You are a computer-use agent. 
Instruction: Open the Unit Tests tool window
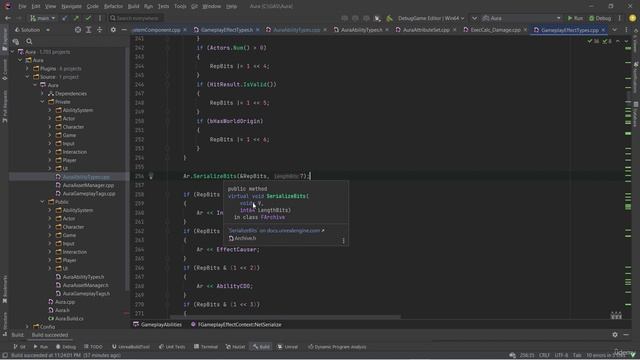pos(172,347)
